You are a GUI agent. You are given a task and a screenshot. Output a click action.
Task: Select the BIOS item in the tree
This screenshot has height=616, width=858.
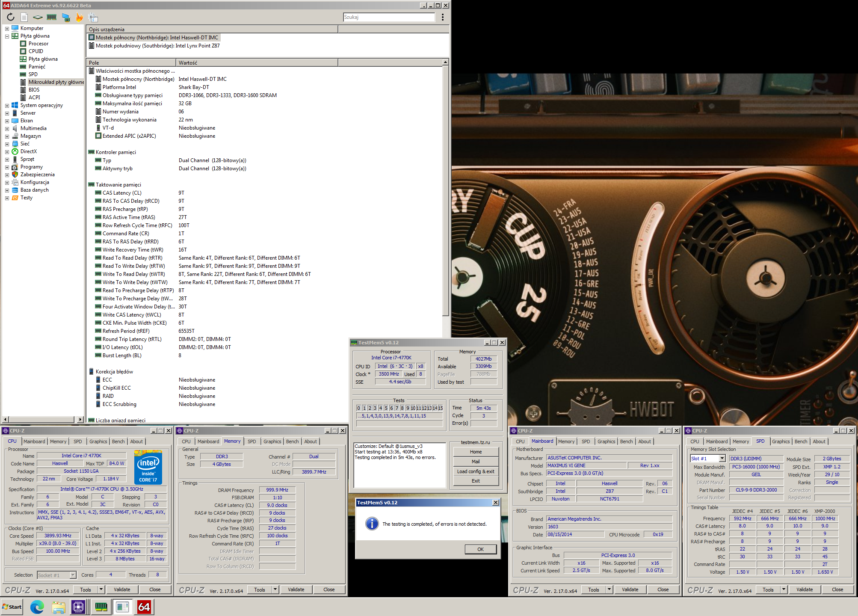34,90
